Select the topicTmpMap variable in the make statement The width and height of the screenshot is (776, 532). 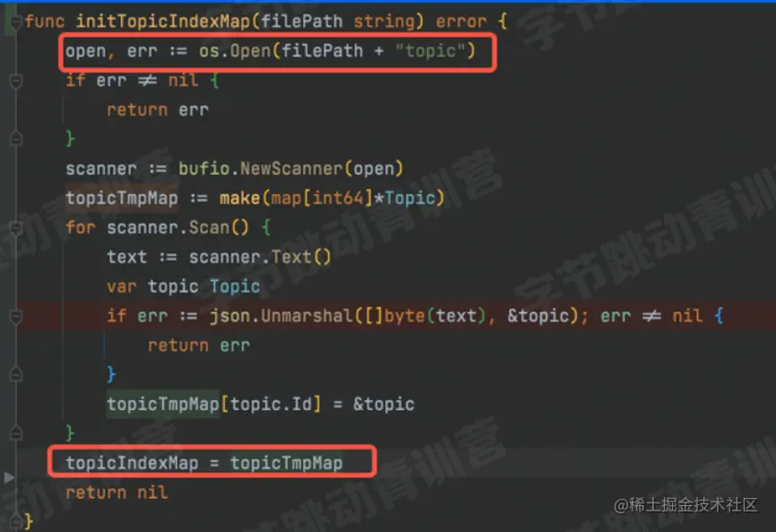coord(122,198)
